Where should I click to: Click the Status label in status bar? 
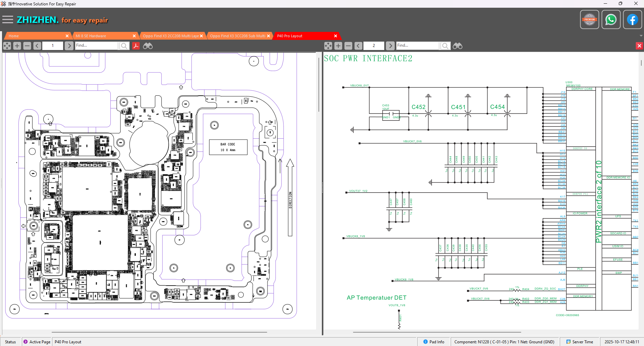10,342
